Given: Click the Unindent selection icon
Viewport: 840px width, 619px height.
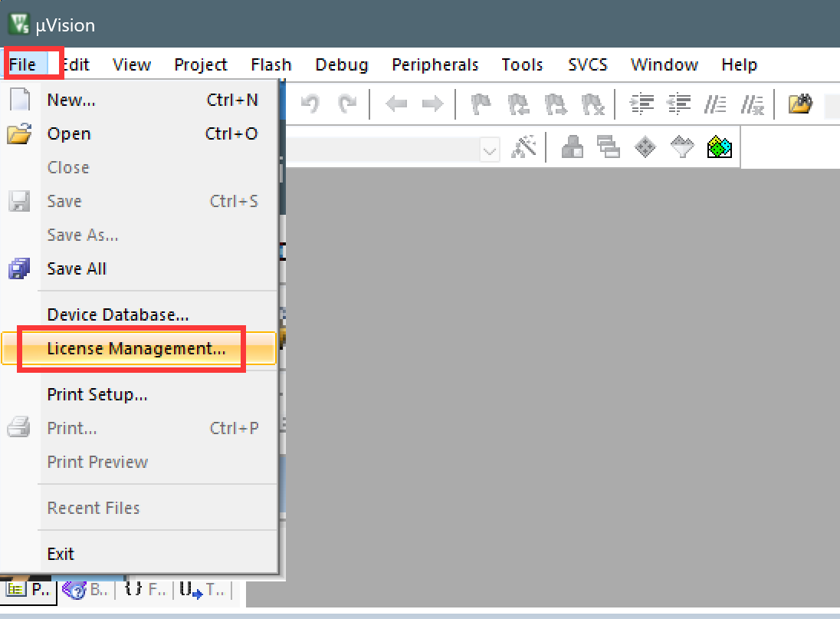Looking at the screenshot, I should click(x=679, y=104).
